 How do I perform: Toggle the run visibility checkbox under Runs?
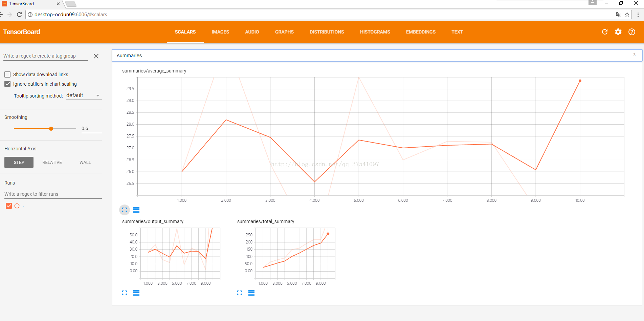9,206
